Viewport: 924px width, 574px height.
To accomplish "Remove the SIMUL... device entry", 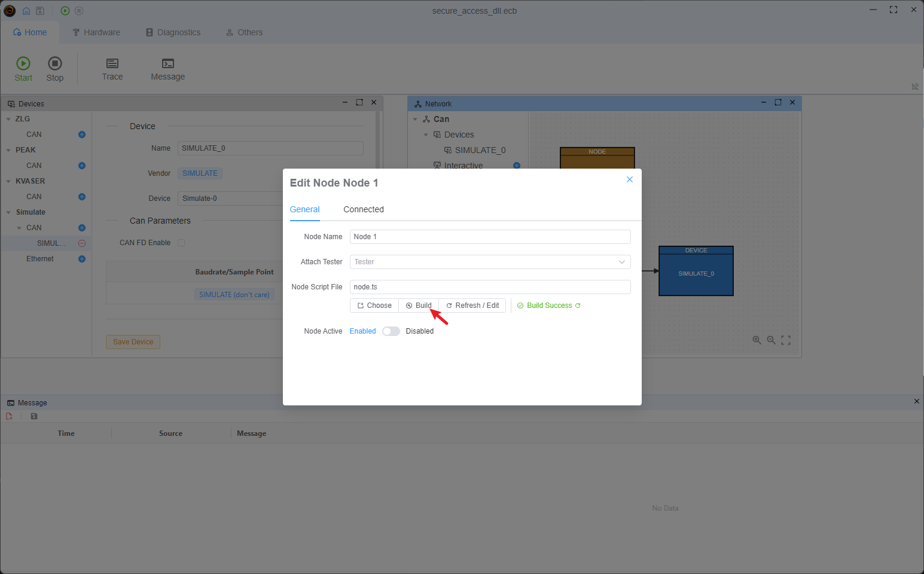I will coord(82,243).
